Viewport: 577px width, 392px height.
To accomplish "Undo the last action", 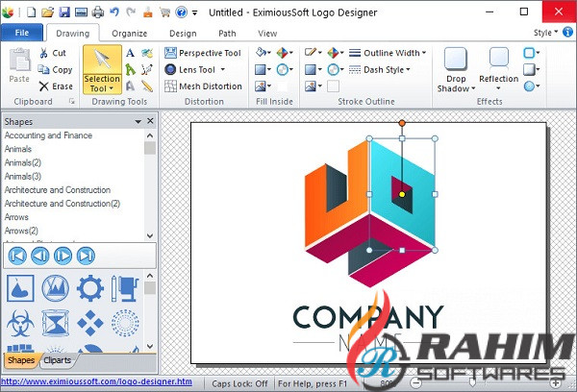I will [114, 12].
